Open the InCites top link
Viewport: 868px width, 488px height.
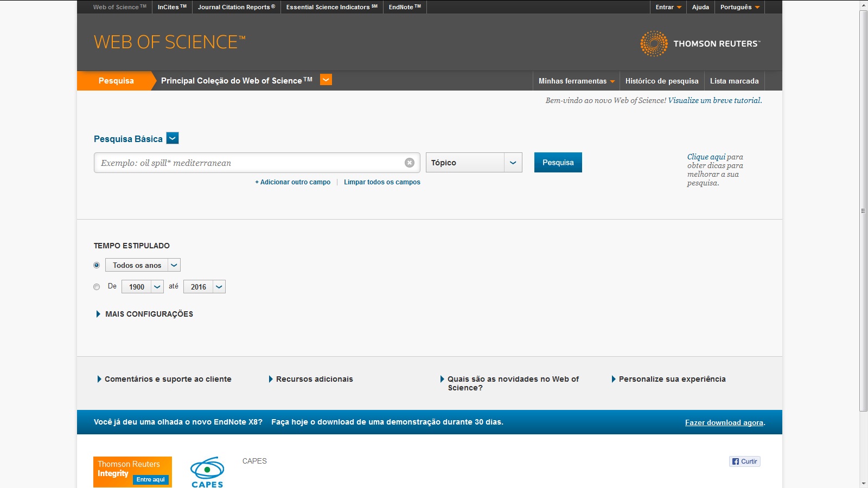(172, 7)
